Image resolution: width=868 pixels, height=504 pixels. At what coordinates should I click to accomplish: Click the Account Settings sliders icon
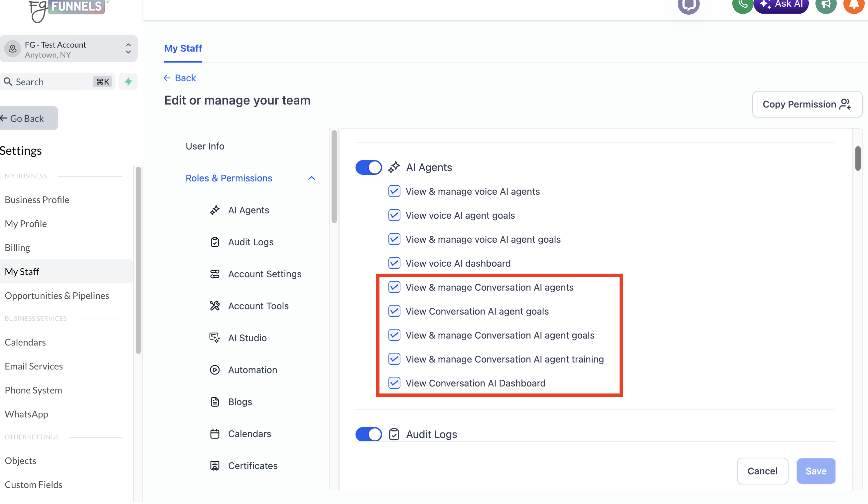click(x=215, y=274)
